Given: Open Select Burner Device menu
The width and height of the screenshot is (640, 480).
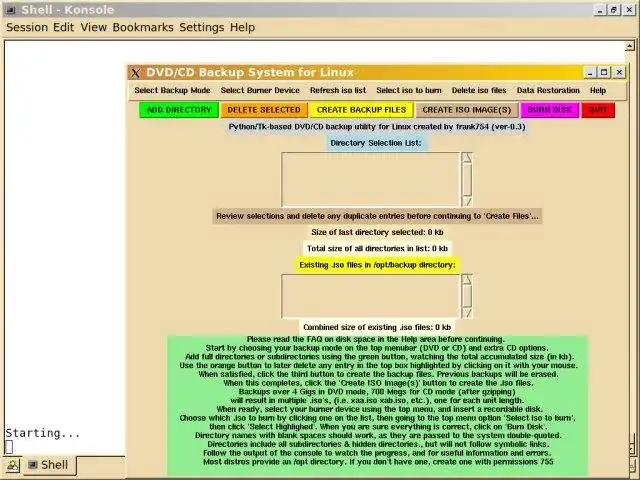Looking at the screenshot, I should (260, 90).
